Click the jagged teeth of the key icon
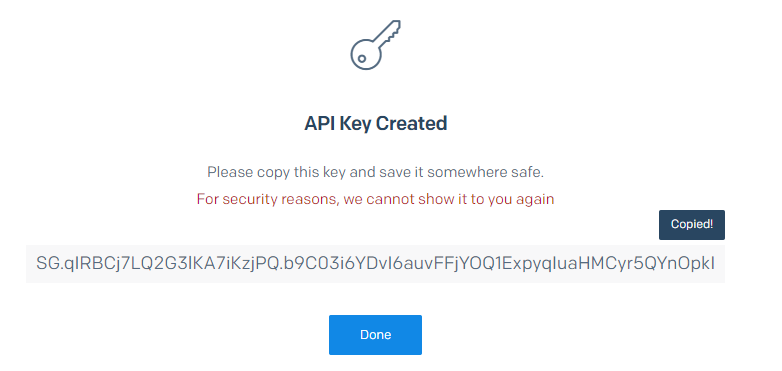The height and width of the screenshot is (371, 782). click(x=394, y=29)
